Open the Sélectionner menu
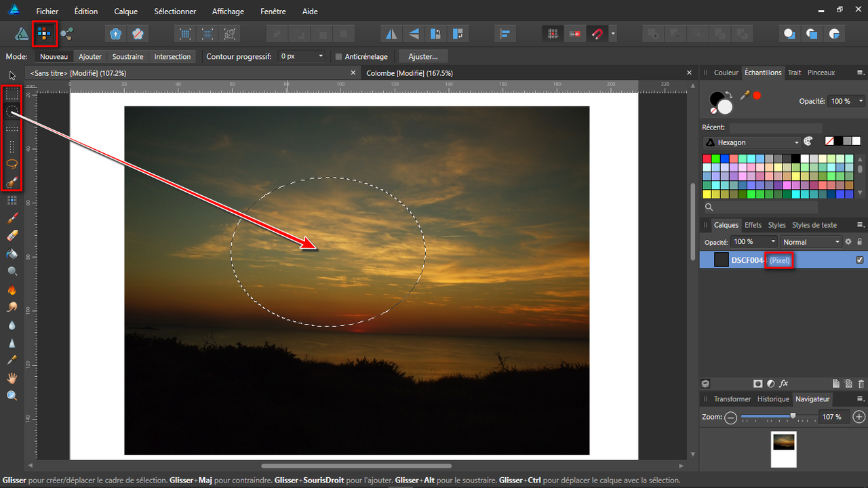The image size is (868, 488). click(175, 12)
